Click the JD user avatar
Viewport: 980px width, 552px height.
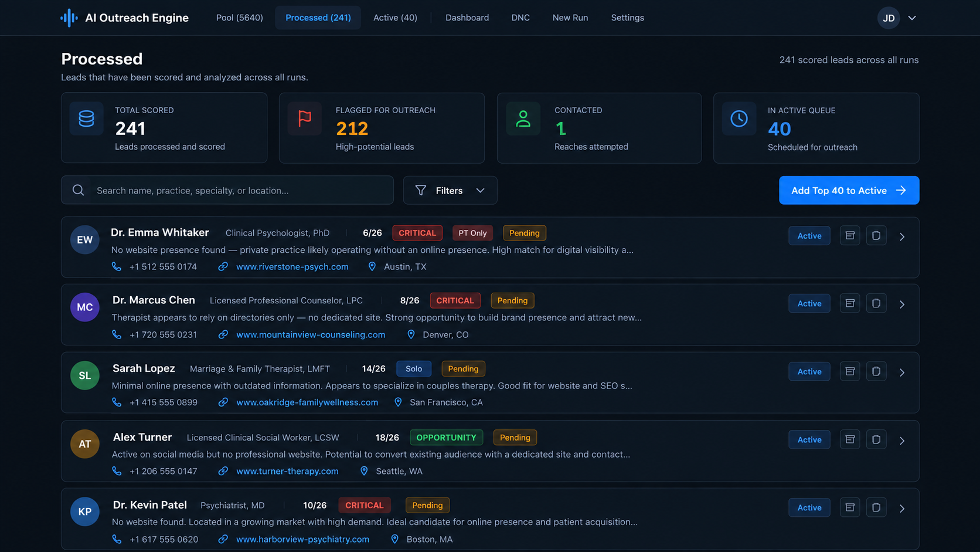(x=889, y=18)
